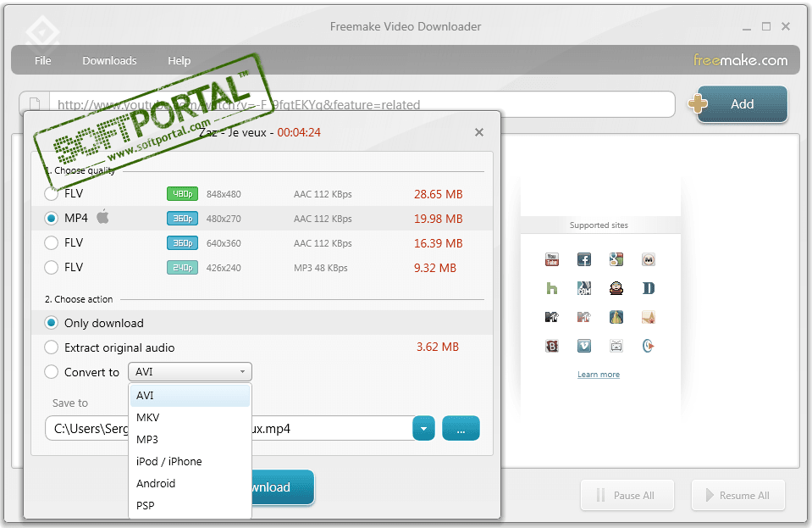Click the Dailymotion D icon
812x528 pixels.
point(649,288)
